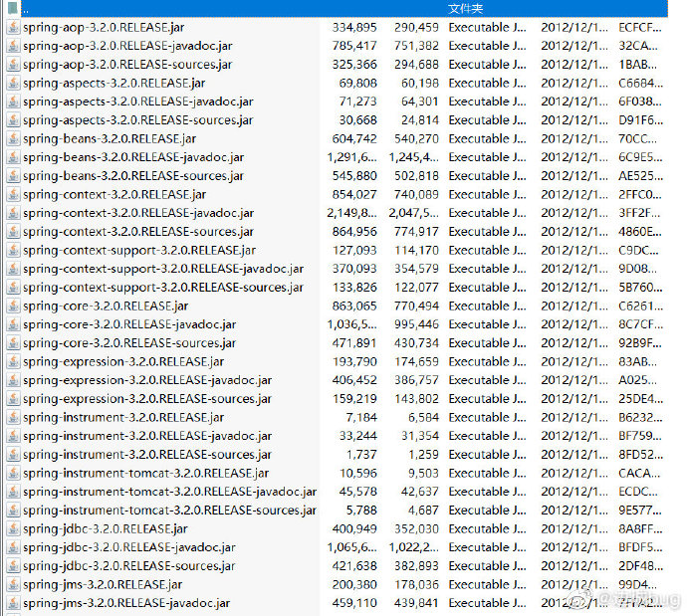Click size value 193,790
Viewport: 687px width, 616px height.
click(354, 361)
